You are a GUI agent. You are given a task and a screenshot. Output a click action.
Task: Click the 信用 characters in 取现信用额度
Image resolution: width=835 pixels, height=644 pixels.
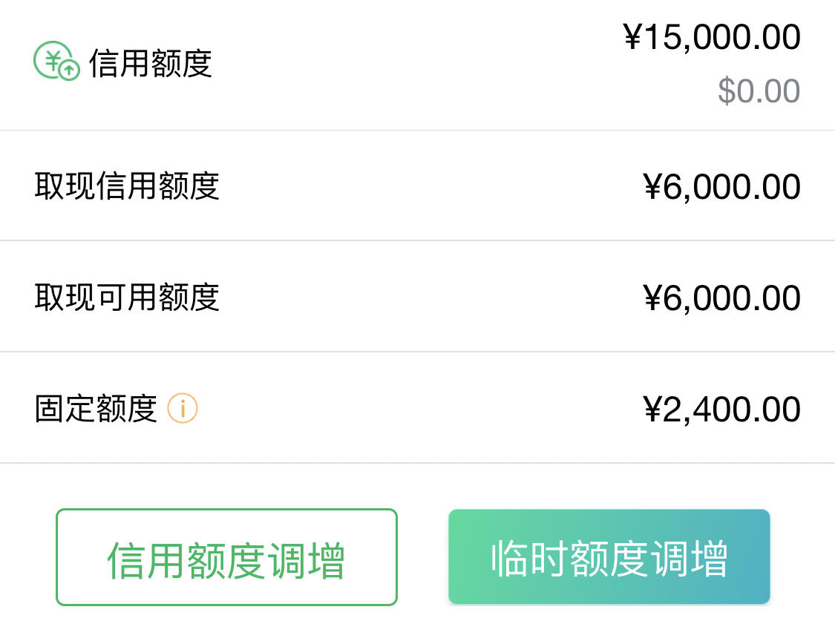(126, 185)
